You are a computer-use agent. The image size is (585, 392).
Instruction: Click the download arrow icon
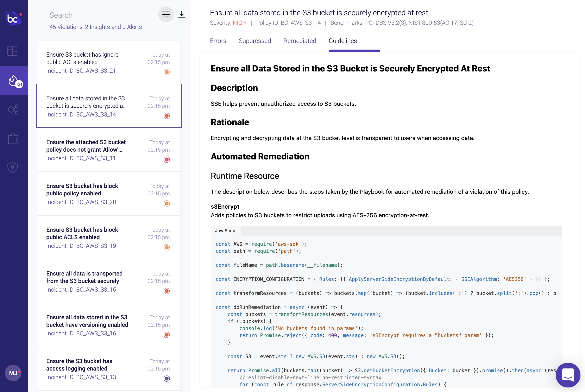pos(182,14)
